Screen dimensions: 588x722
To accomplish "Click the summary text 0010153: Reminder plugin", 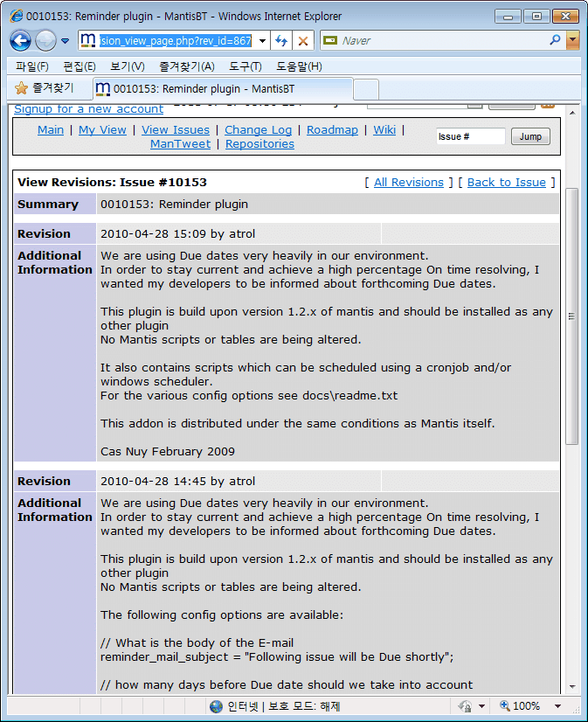I will 174,205.
